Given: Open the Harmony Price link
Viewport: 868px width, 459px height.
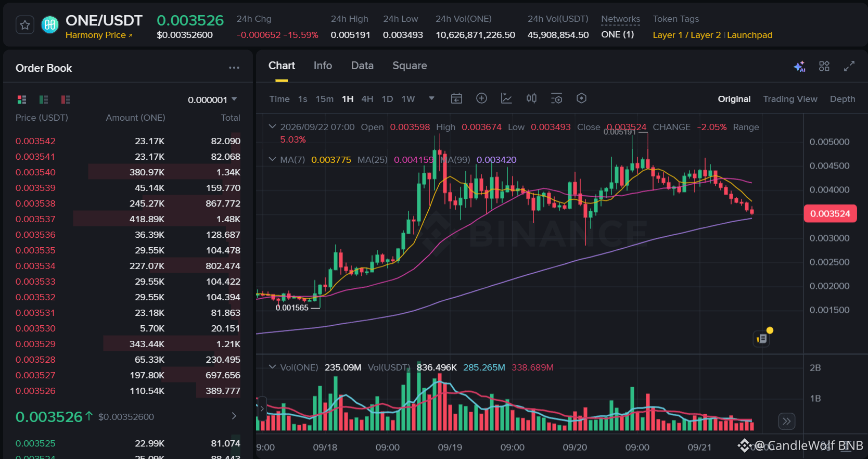Looking at the screenshot, I should [99, 35].
